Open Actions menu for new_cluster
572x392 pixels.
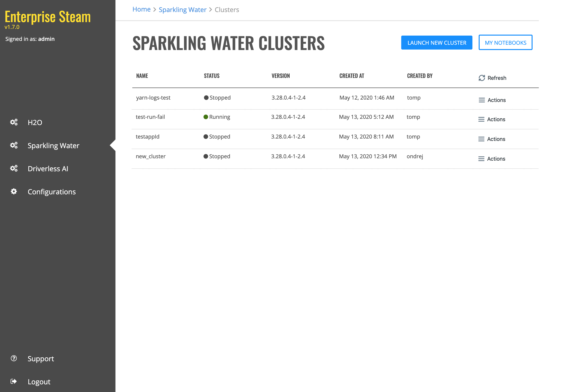click(491, 159)
